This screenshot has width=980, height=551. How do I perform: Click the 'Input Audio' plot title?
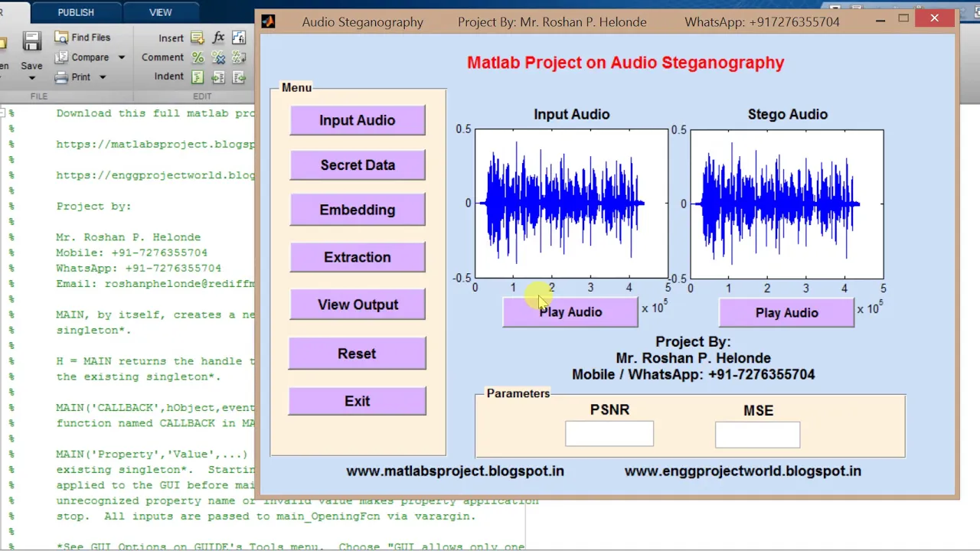point(572,114)
